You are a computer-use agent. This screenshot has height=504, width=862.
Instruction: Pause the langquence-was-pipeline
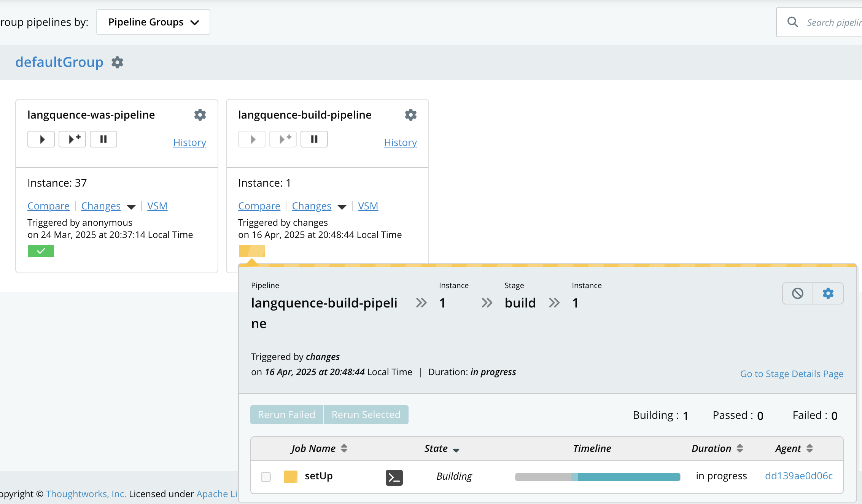click(x=103, y=139)
